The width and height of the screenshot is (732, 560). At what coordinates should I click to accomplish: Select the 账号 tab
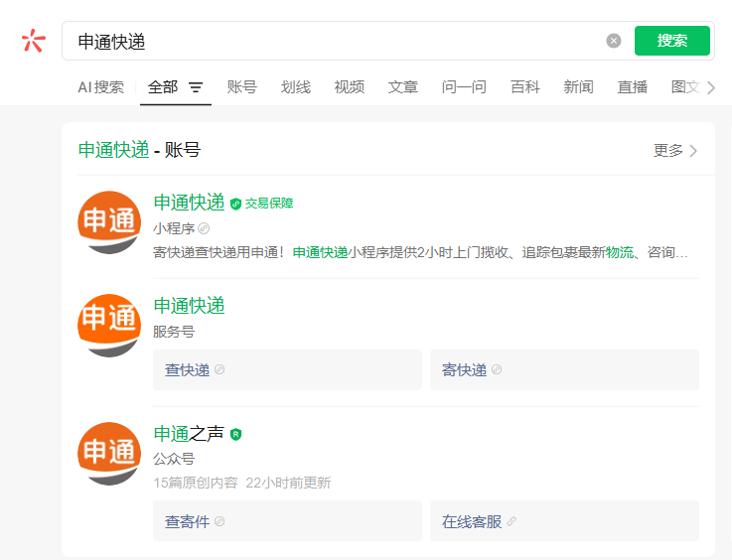(x=241, y=87)
